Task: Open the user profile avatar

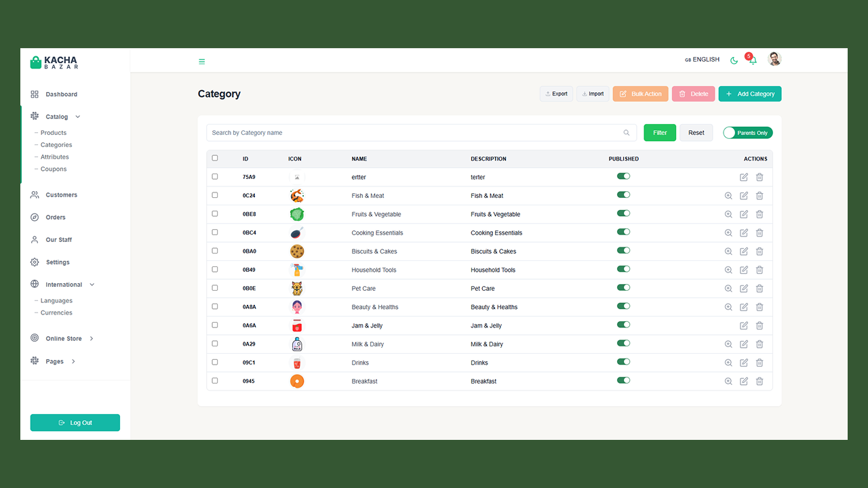Action: click(x=774, y=59)
